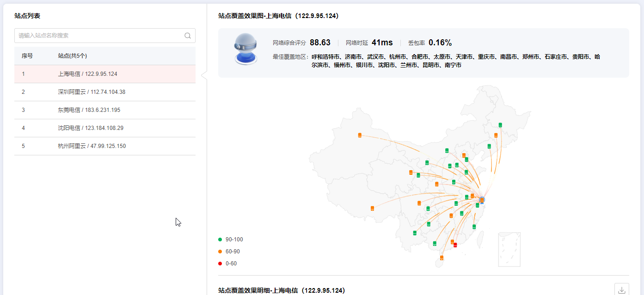
Task: Click the 序号 column header
Action: [x=27, y=56]
